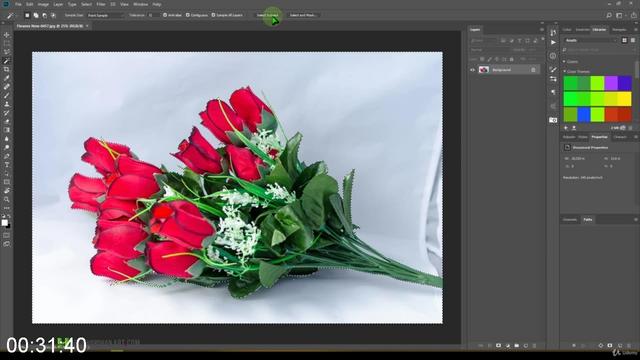Click the Select Subject button

click(268, 15)
